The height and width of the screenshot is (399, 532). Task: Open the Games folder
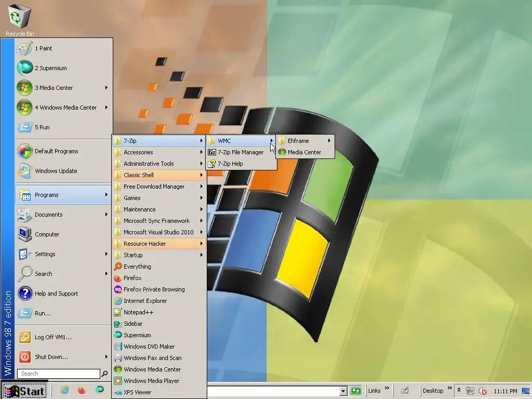click(159, 198)
